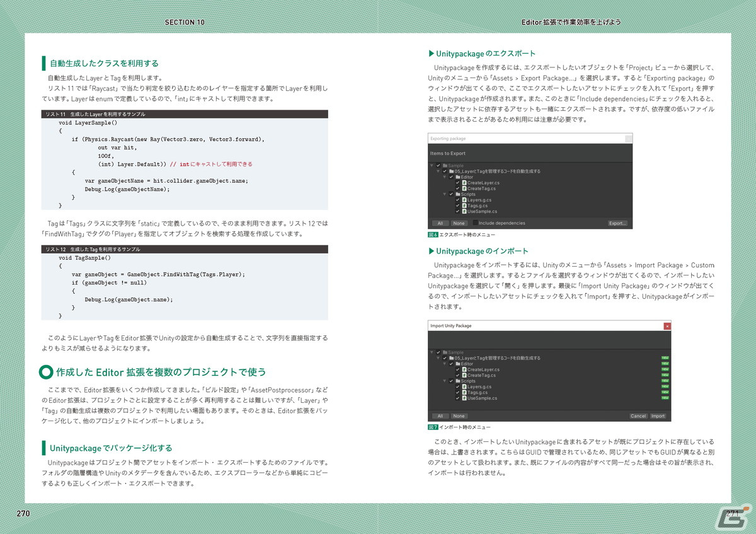Enable Include dependencies checkbox
Screen dimensions: 756x534
pyautogui.click(x=476, y=223)
